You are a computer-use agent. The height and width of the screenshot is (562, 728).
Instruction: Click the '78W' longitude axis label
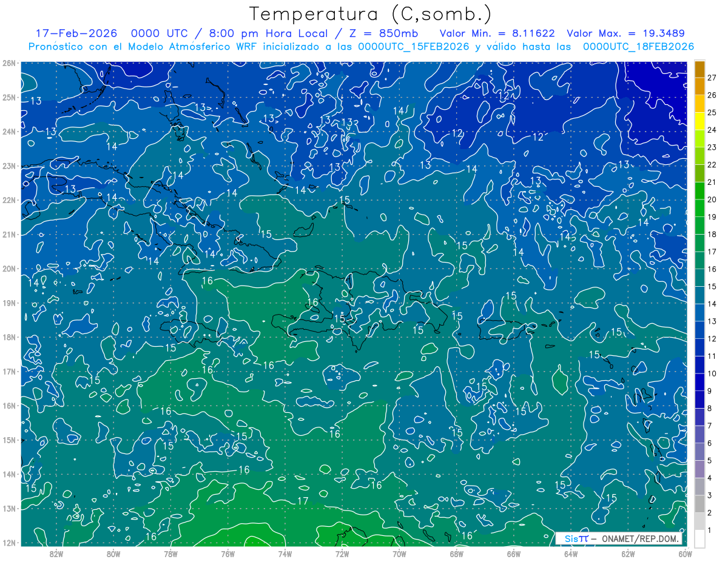point(170,554)
